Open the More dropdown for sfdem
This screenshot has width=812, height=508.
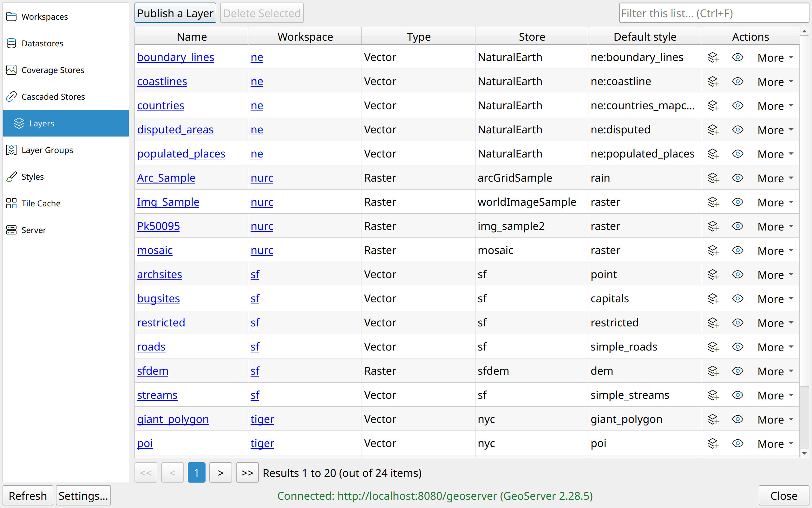pos(776,371)
